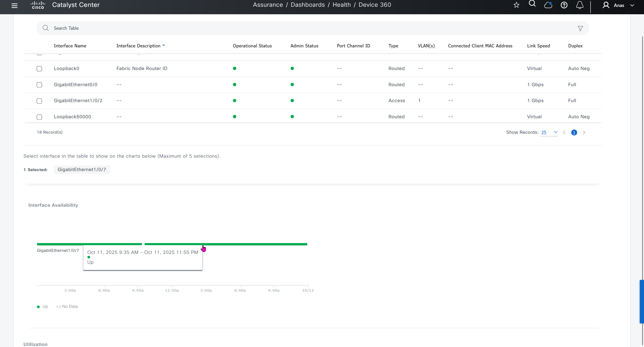Click the cloud status icon

(x=548, y=5)
